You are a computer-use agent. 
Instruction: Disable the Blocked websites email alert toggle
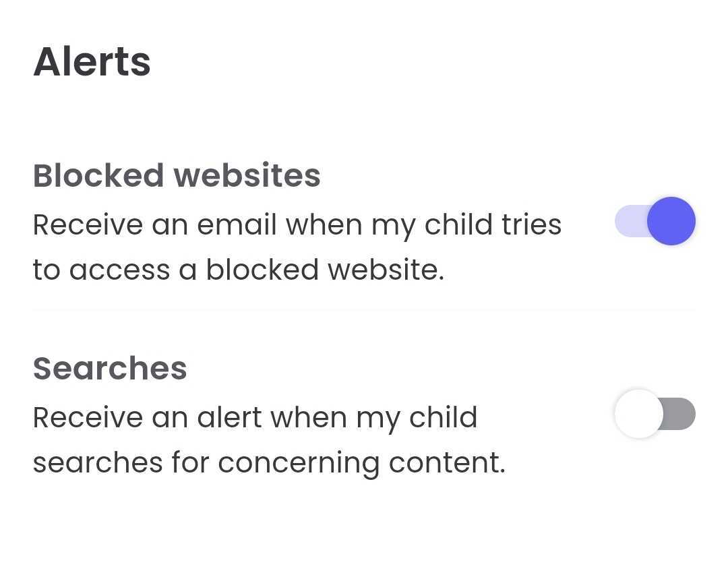tap(655, 221)
